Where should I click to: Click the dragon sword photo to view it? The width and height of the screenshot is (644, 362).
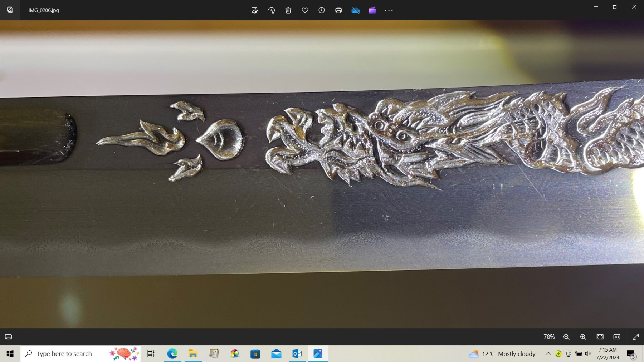click(x=322, y=174)
